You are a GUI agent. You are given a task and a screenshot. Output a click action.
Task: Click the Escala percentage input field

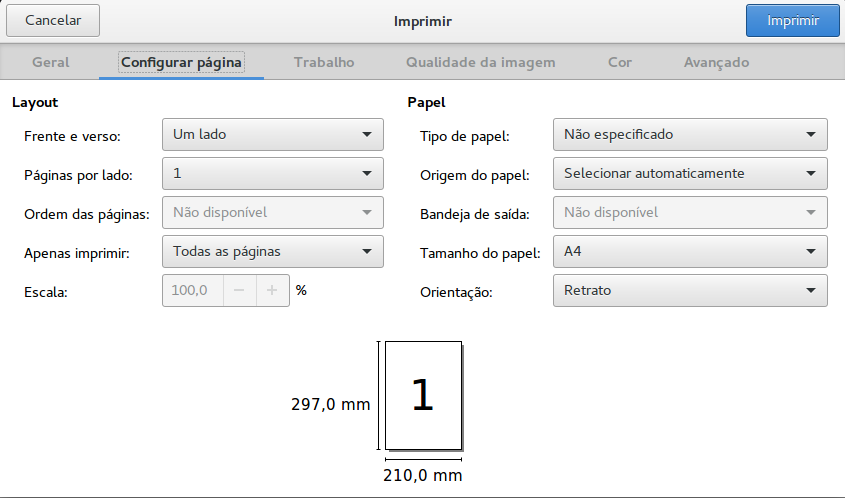coord(193,290)
